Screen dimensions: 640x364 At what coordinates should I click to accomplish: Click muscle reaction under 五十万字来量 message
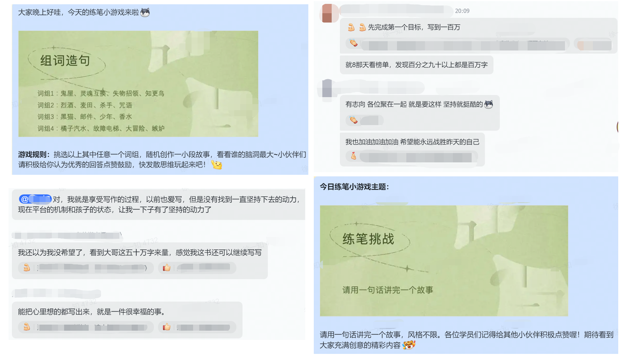pyautogui.click(x=26, y=268)
